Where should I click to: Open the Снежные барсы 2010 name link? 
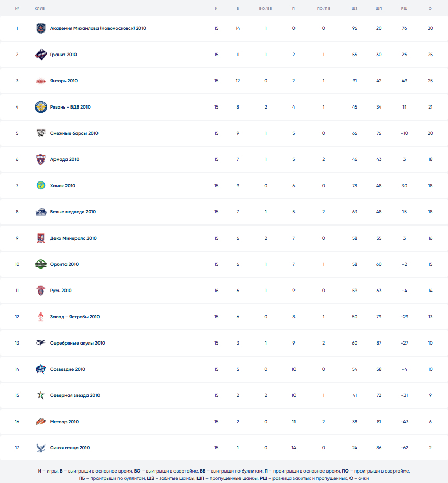click(74, 133)
